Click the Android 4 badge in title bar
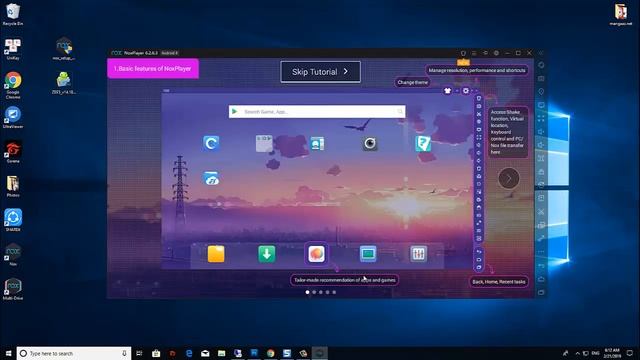 pos(169,53)
